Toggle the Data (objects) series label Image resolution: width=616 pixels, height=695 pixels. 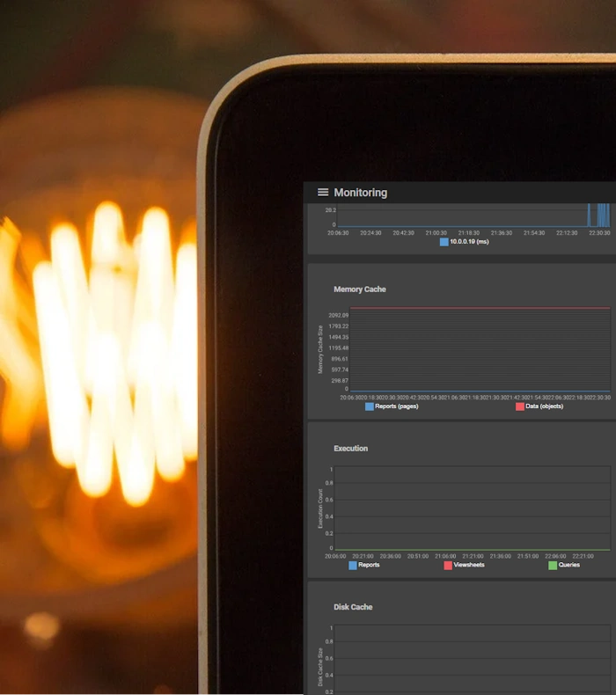[x=545, y=406]
